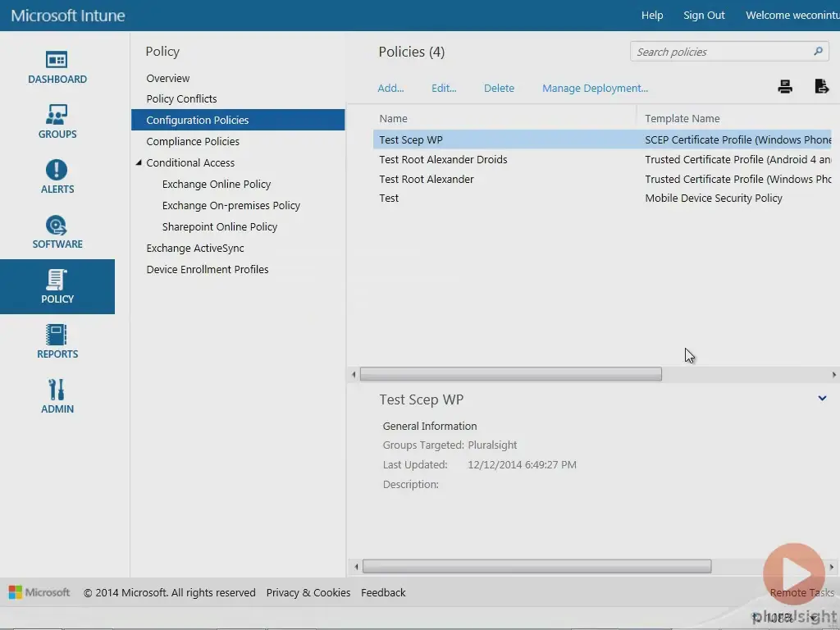The height and width of the screenshot is (630, 840).
Task: Collapse the Conditional Access tree node
Action: pyautogui.click(x=139, y=162)
